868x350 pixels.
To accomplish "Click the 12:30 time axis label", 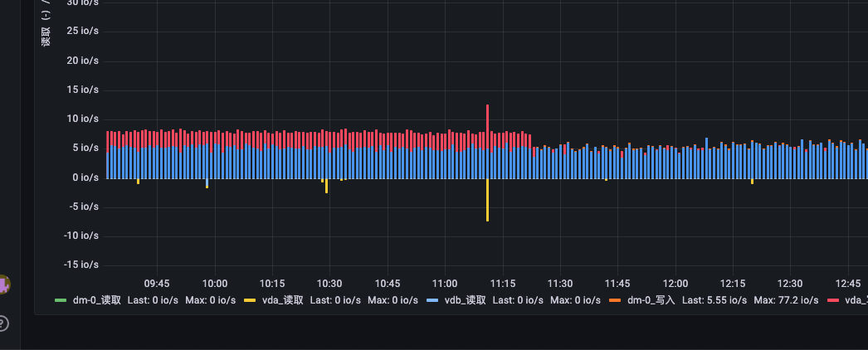I will 790,284.
